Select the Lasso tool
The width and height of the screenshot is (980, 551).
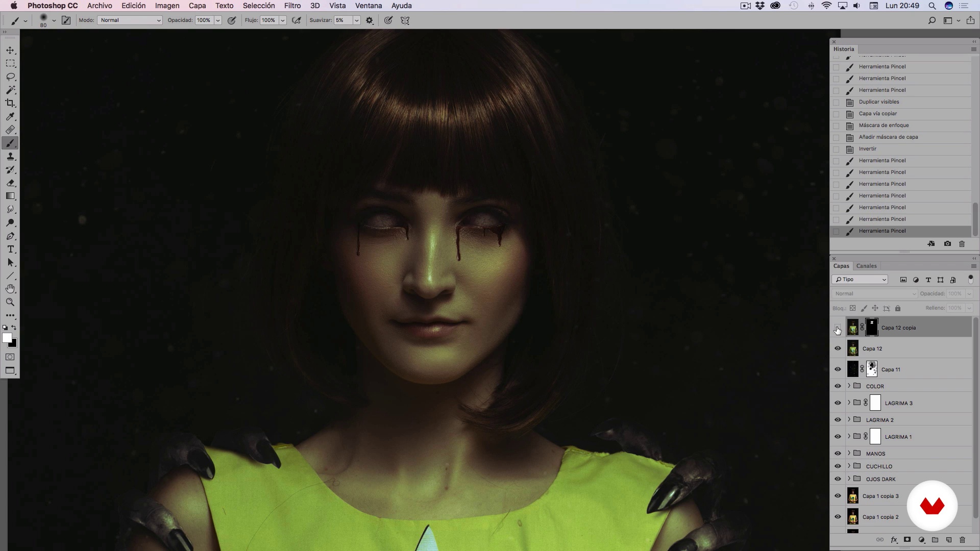pos(10,77)
